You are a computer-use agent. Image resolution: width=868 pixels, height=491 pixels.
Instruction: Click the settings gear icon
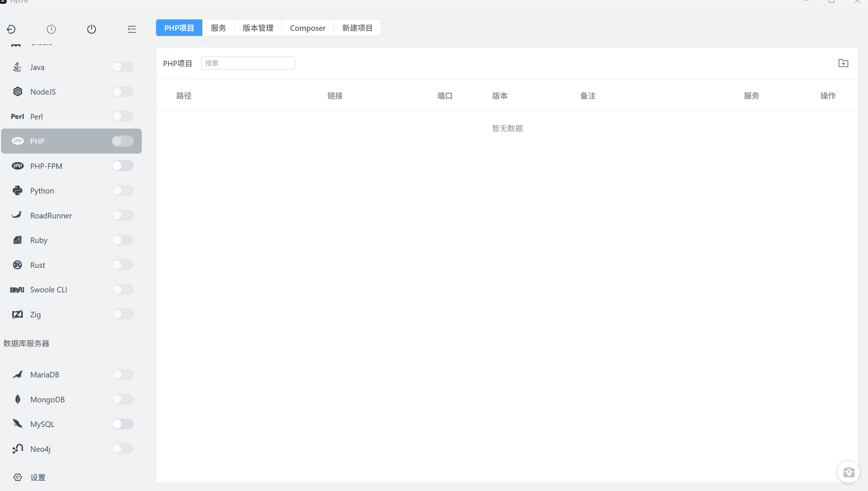tap(18, 477)
